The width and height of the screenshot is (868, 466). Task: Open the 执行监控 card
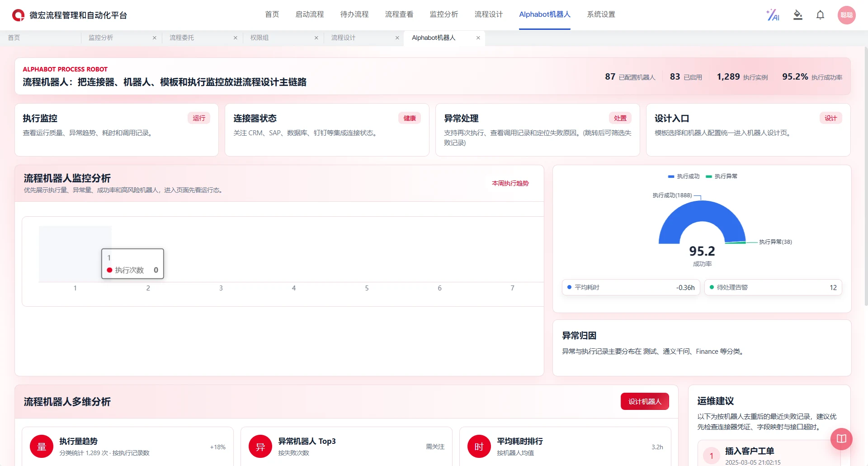click(x=117, y=130)
